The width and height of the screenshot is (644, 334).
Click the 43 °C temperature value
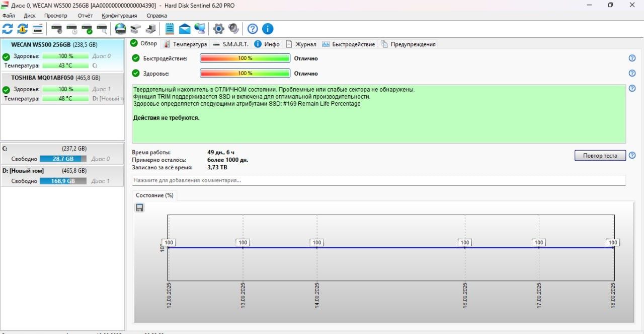pos(65,65)
